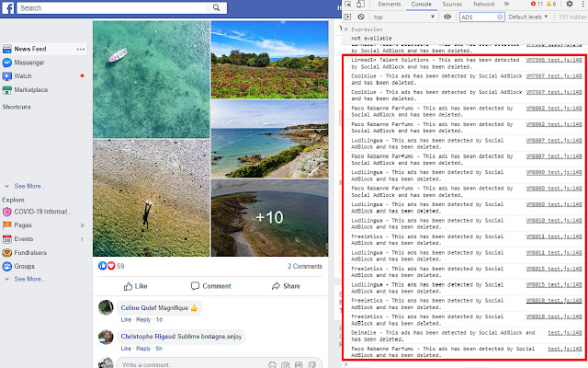Open the +10 more photos tile
588x368 pixels.
click(x=269, y=218)
